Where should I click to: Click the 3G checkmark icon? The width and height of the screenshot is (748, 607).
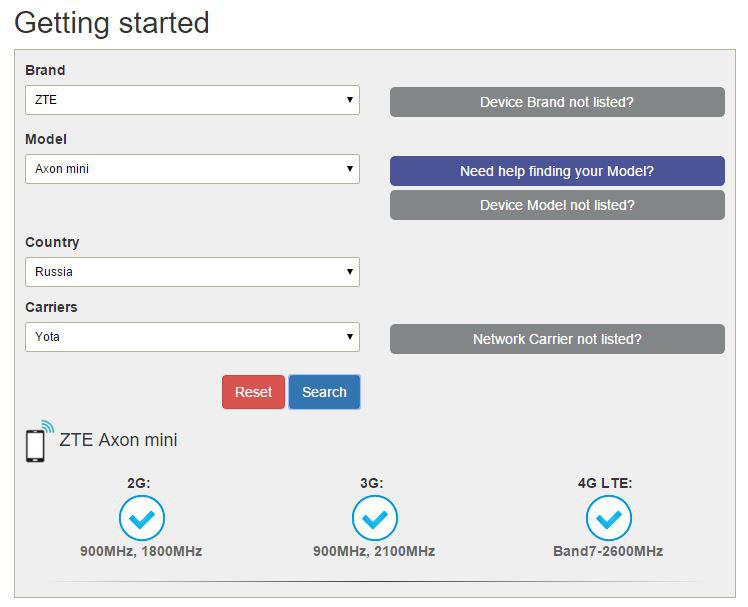374,518
